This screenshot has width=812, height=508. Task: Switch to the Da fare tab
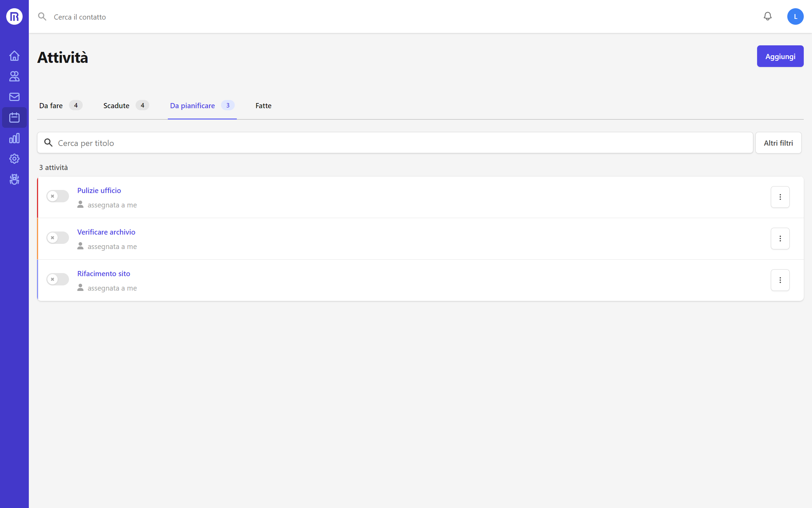(x=50, y=105)
